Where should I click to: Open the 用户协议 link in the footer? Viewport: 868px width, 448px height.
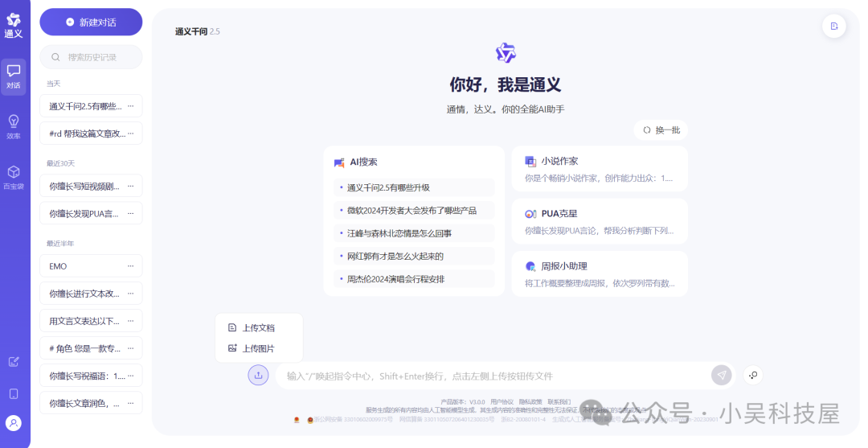[502, 401]
